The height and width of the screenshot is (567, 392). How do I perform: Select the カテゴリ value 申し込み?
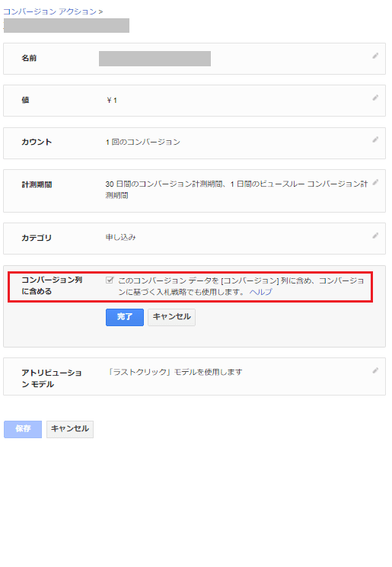(x=121, y=238)
